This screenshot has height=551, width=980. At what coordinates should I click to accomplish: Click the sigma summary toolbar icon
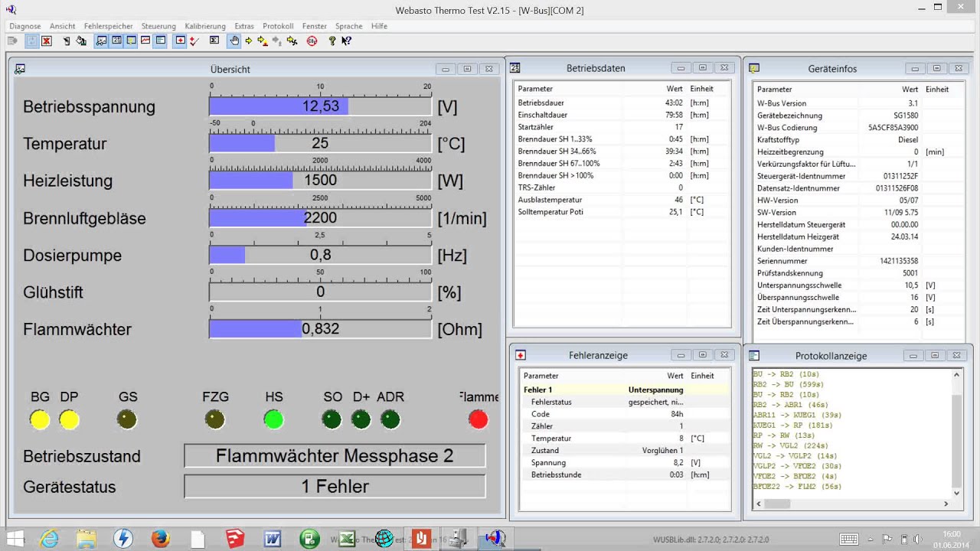pyautogui.click(x=214, y=41)
